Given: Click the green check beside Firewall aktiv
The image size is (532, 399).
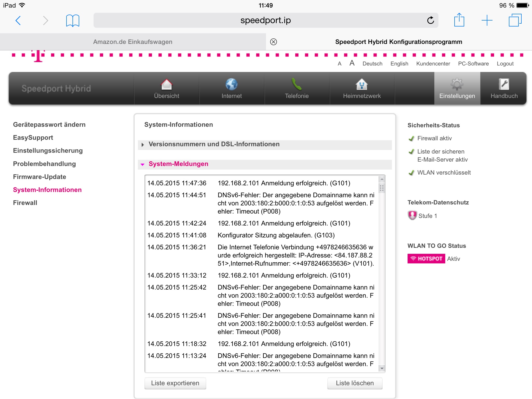Looking at the screenshot, I should click(x=411, y=138).
